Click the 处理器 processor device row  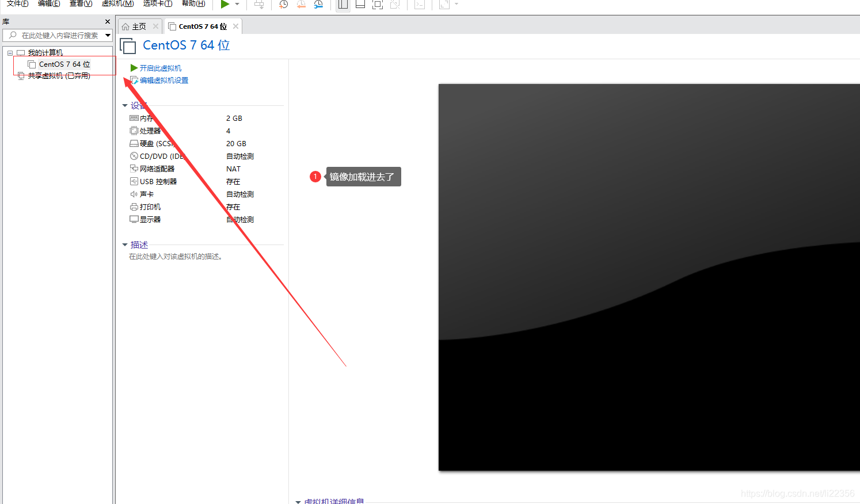tap(206, 131)
